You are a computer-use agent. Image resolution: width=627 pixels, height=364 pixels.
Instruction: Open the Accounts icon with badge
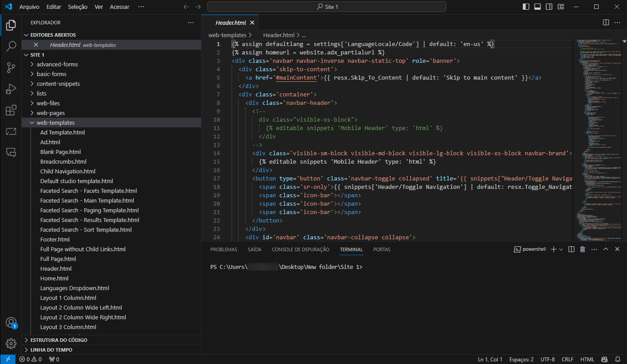point(11,323)
